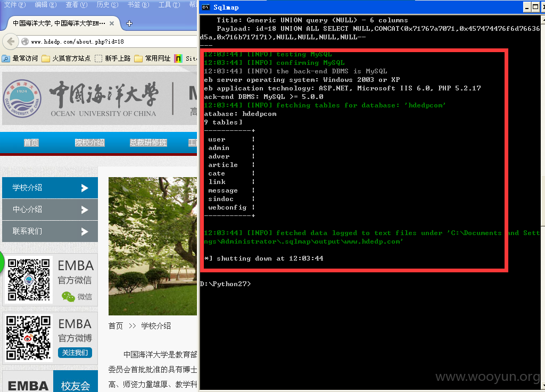Click the EMBA 官方微信 QR code
The width and height of the screenshot is (545, 392).
coord(29,280)
